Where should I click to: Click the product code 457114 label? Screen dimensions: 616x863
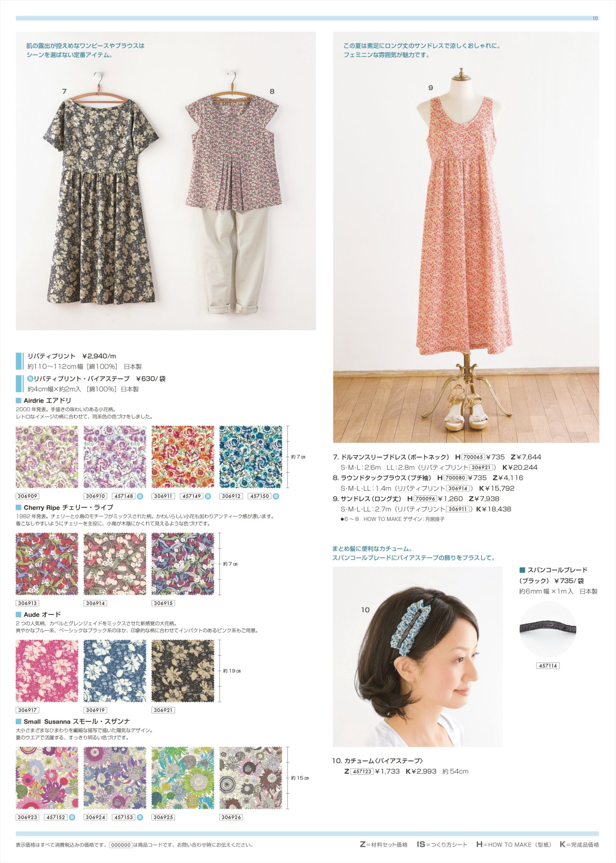pyautogui.click(x=547, y=665)
